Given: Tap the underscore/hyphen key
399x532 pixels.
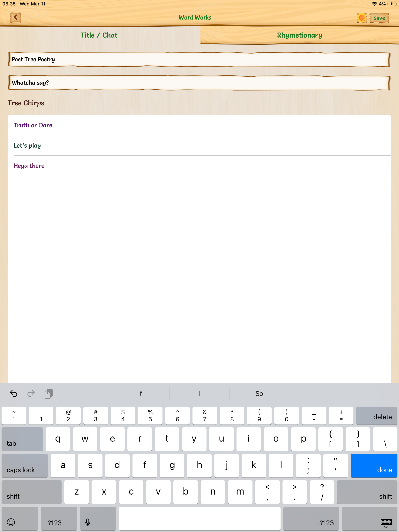Looking at the screenshot, I should (x=314, y=416).
